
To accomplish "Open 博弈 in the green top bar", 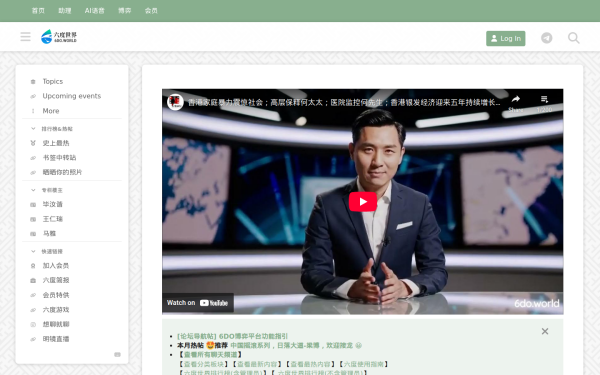I will (x=124, y=11).
